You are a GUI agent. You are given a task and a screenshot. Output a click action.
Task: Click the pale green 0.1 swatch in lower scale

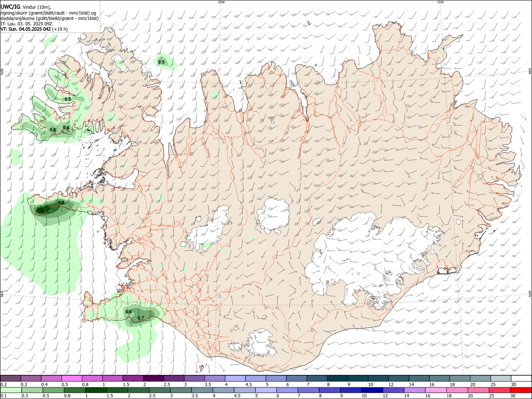(x=11, y=390)
